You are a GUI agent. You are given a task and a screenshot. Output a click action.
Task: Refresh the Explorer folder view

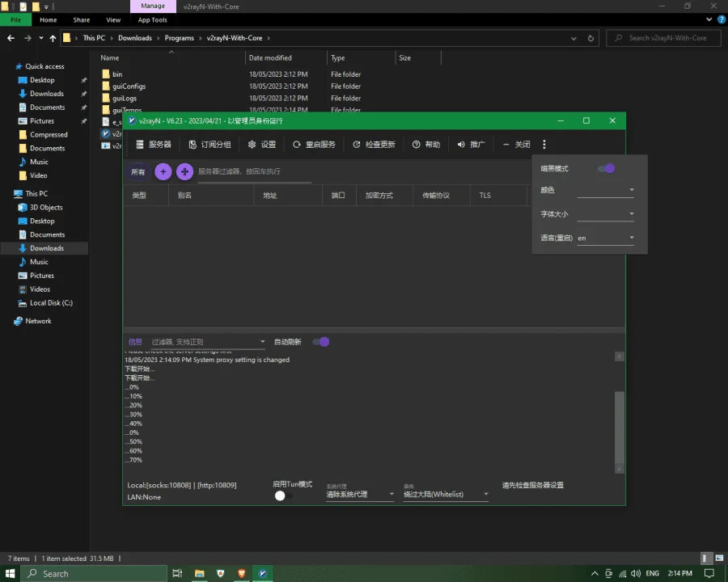(590, 39)
